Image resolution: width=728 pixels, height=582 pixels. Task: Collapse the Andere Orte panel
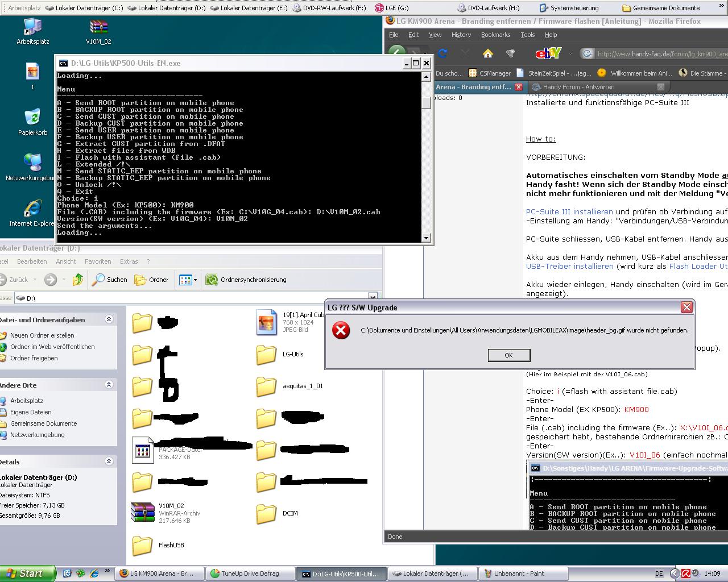tap(109, 385)
